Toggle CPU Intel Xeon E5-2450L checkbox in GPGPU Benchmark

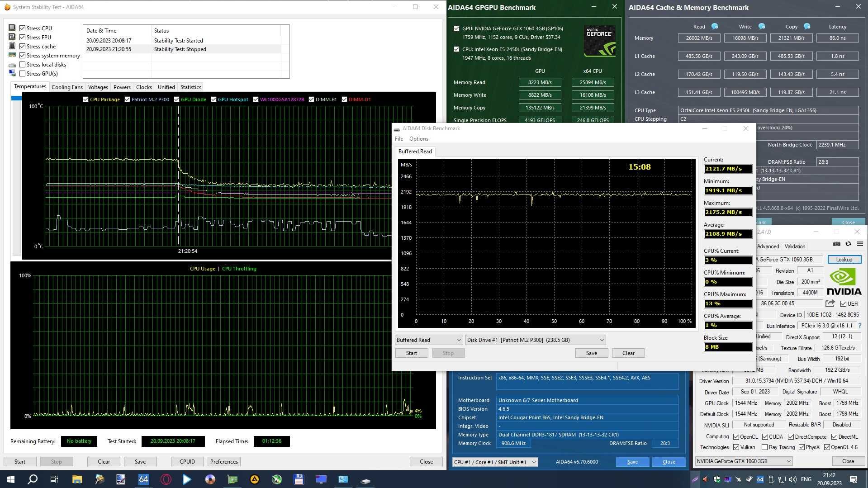point(456,49)
